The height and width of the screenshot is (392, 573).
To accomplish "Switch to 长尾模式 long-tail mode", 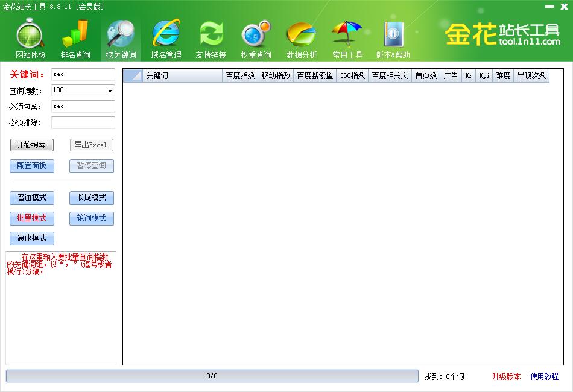I will (x=91, y=198).
